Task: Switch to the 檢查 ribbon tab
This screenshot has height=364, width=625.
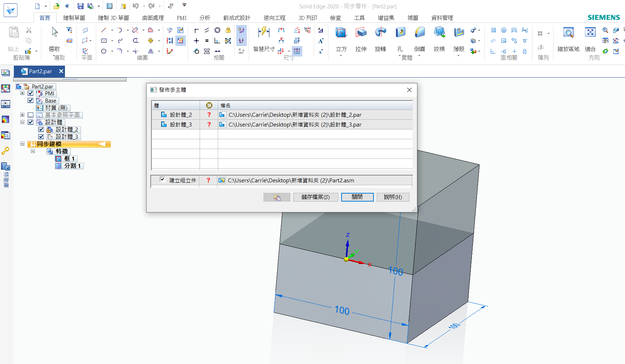Action: point(335,18)
